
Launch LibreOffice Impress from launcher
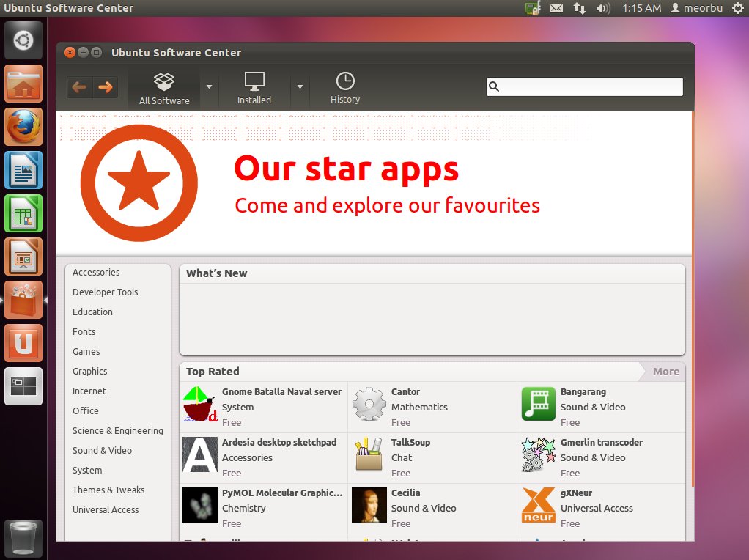(23, 257)
